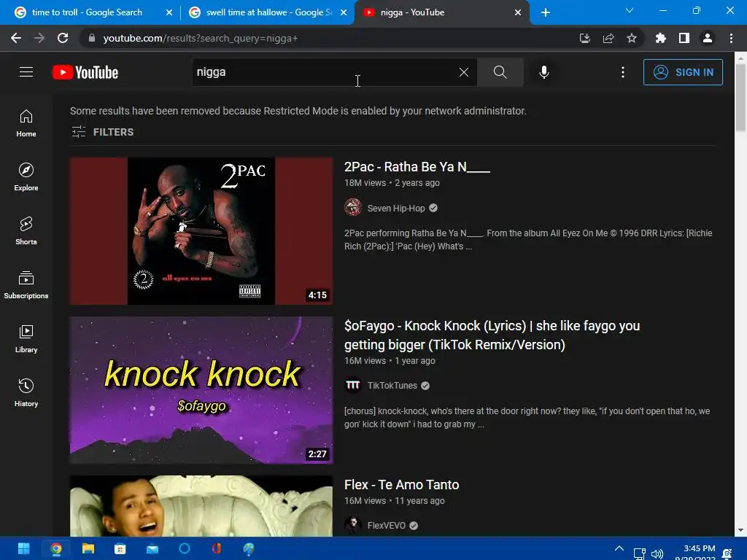Open the Home sidebar item
This screenshot has width=747, height=560.
pos(26,122)
